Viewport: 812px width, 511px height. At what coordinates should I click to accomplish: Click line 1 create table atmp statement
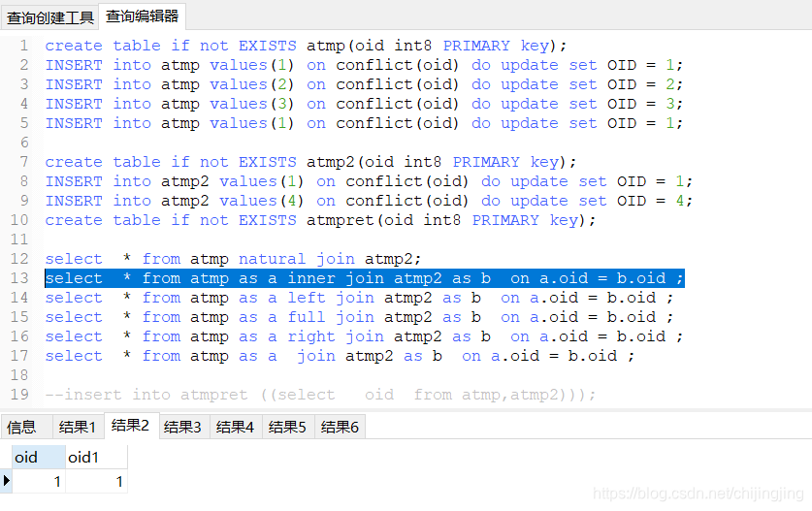[306, 46]
